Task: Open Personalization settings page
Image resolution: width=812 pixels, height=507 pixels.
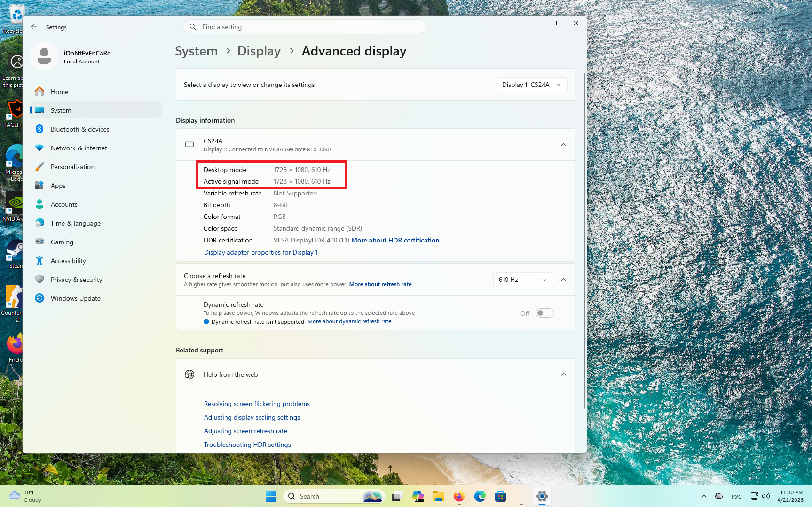Action: point(96,166)
